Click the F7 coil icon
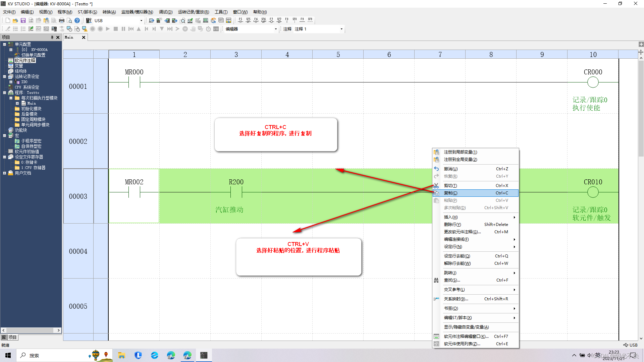Image resolution: width=644 pixels, height=362 pixels. tap(271, 20)
